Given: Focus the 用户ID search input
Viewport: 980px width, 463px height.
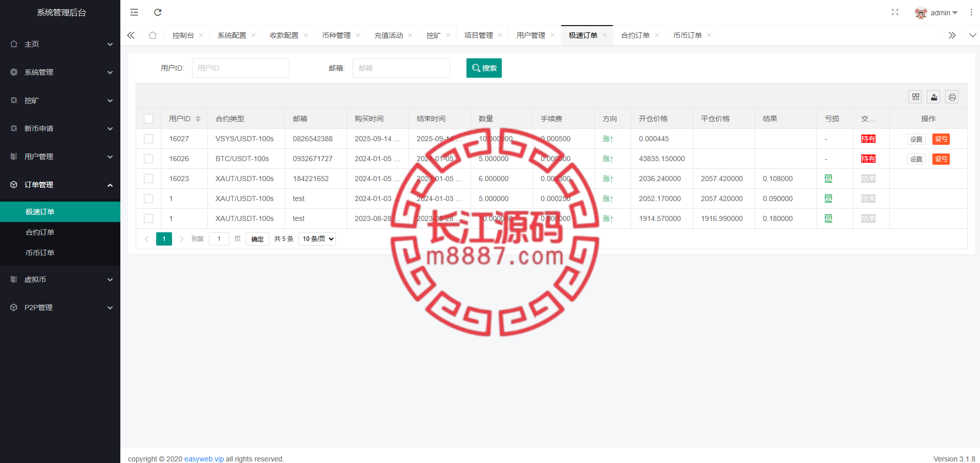Looking at the screenshot, I should [241, 68].
